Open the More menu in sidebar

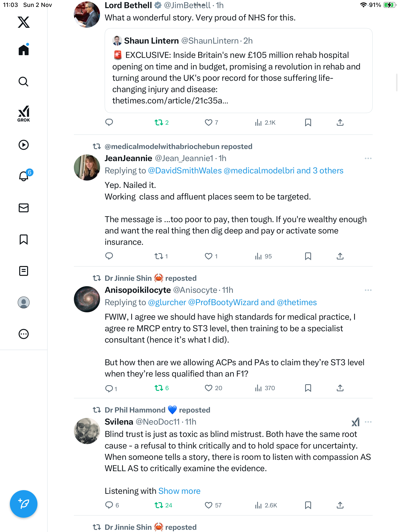[24, 334]
